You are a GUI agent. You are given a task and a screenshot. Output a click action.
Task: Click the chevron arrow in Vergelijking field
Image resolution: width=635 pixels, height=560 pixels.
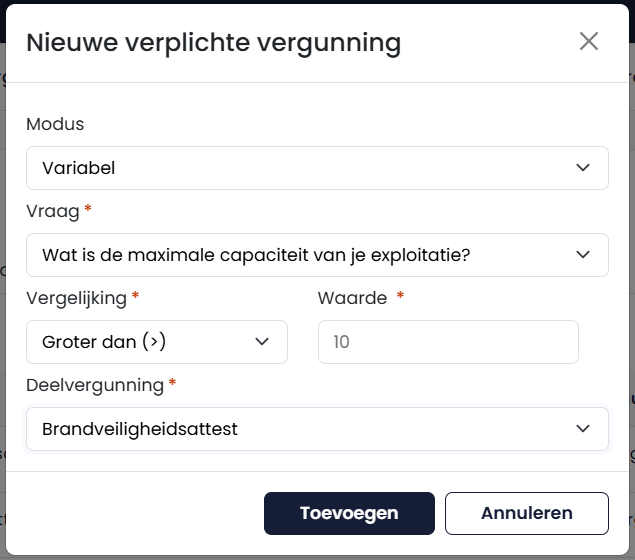(262, 342)
